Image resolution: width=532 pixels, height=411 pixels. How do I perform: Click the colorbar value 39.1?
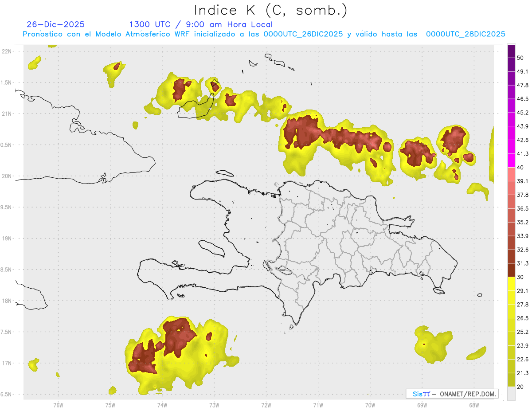(523, 181)
